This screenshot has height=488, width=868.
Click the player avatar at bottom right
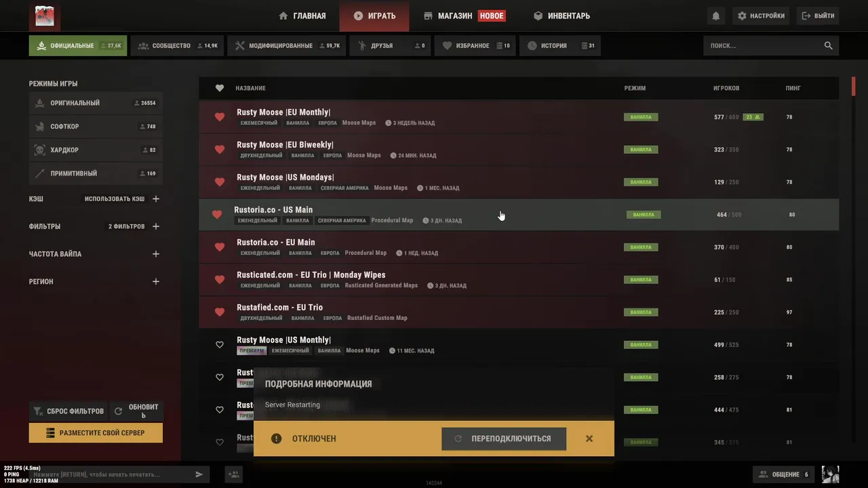point(830,474)
